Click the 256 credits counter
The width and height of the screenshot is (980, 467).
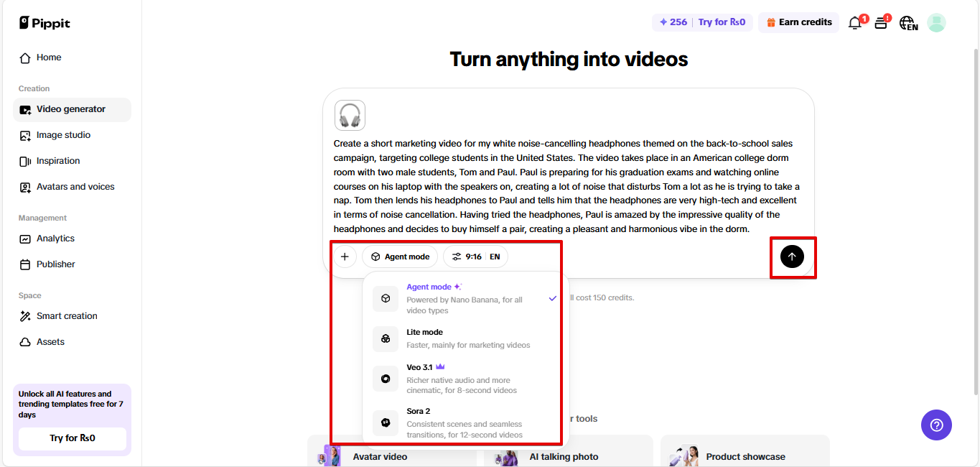tap(673, 22)
